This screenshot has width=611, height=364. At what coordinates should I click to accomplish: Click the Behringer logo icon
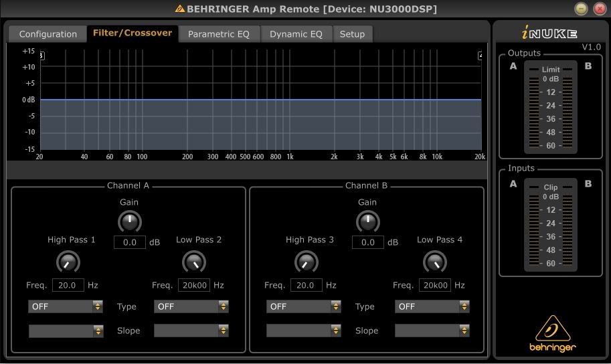click(553, 334)
